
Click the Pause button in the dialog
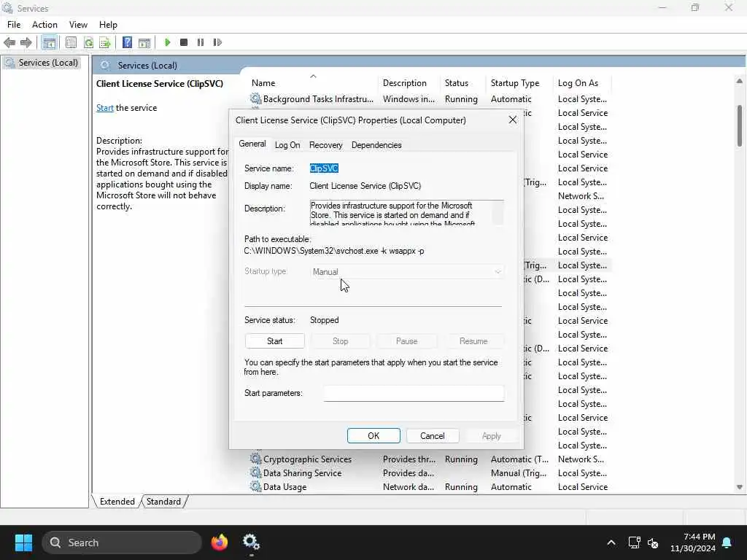[x=406, y=341]
